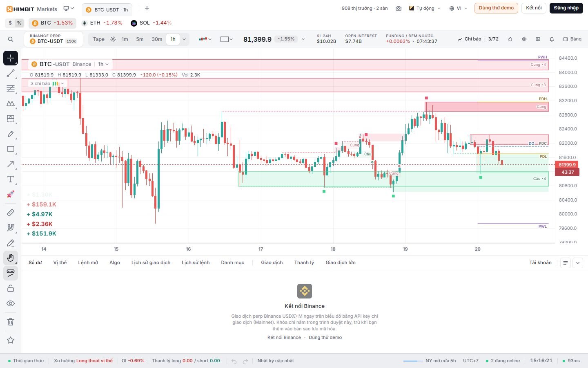The height and width of the screenshot is (368, 588).
Task: Open the Lệnh mở tab
Action: coord(88,263)
